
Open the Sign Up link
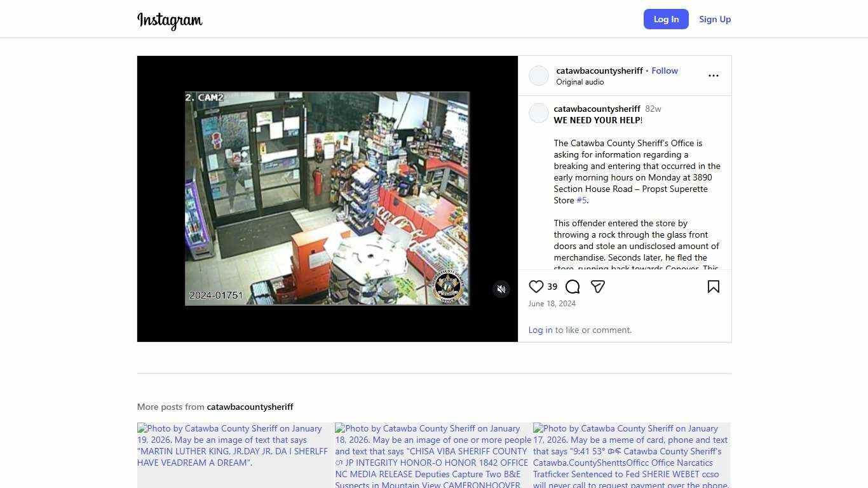coord(715,19)
